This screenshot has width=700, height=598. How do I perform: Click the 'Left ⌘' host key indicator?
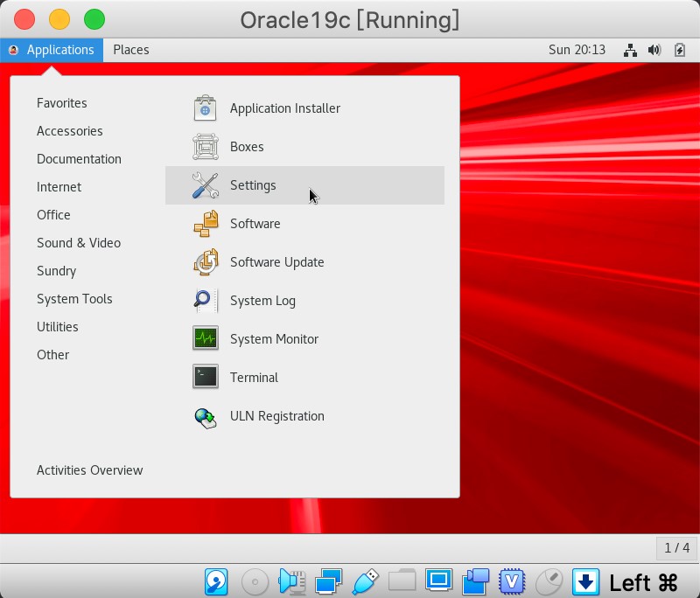tap(643, 583)
